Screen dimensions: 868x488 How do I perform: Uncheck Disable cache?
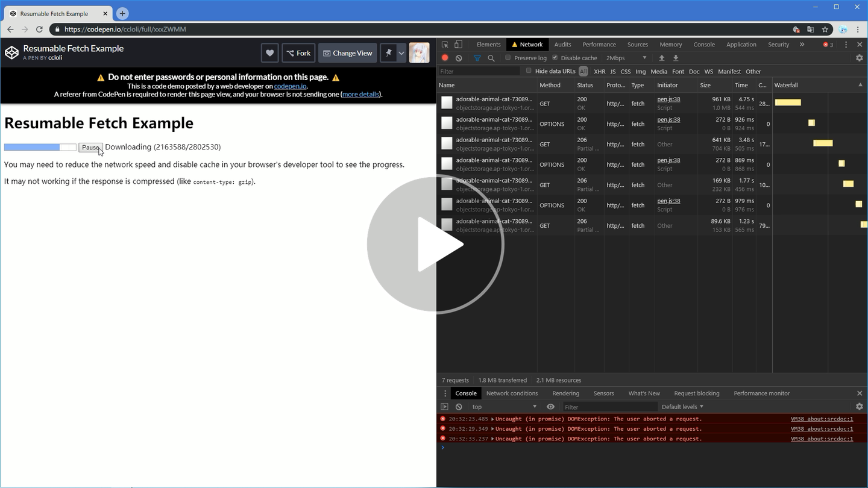click(x=555, y=58)
